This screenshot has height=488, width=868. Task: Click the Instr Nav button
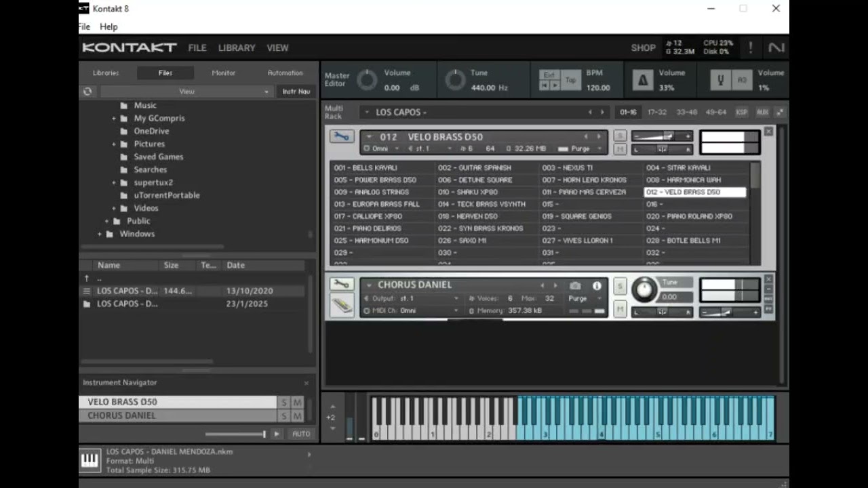[296, 91]
